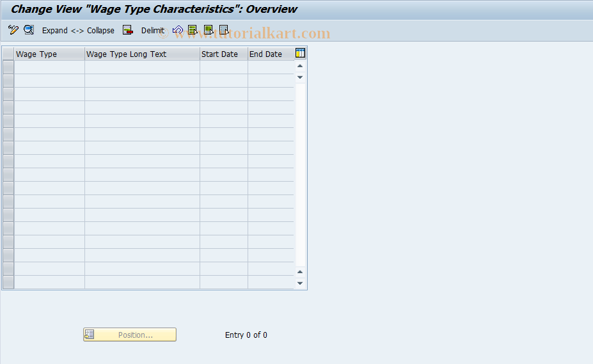Click the Delete row icon
The width and height of the screenshot is (593, 364).
pyautogui.click(x=128, y=30)
